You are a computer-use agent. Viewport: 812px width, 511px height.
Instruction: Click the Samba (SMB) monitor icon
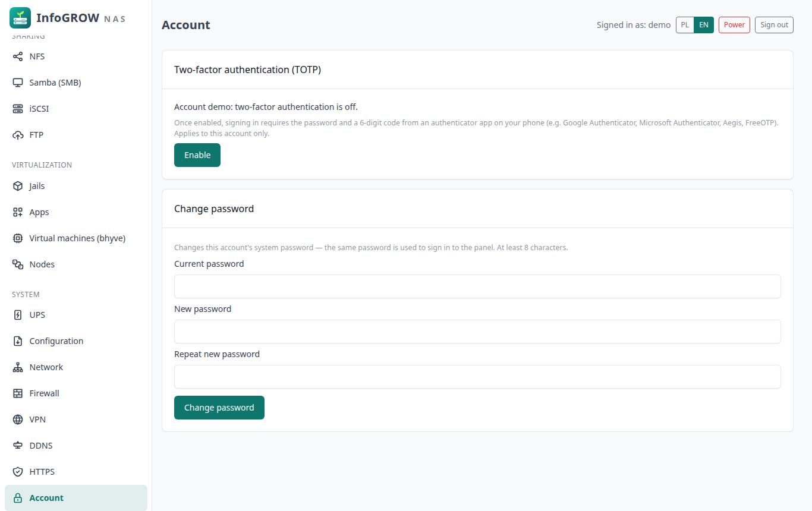pyautogui.click(x=18, y=83)
